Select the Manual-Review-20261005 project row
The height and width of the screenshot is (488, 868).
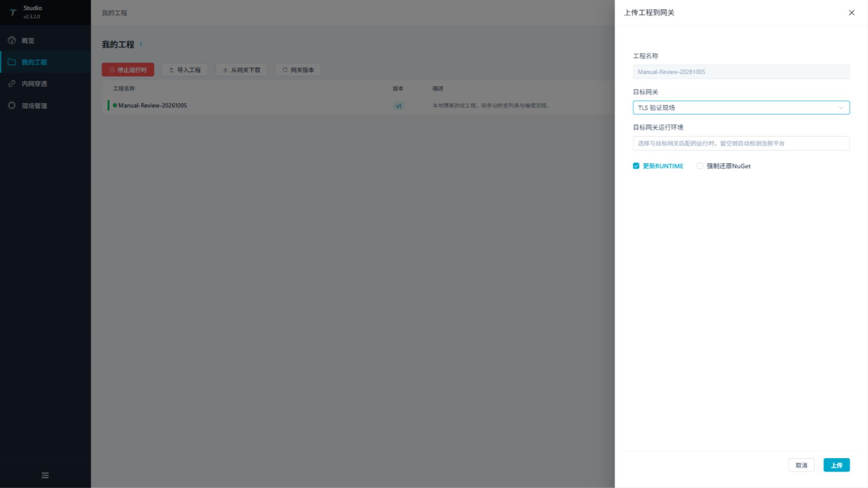pyautogui.click(x=358, y=105)
